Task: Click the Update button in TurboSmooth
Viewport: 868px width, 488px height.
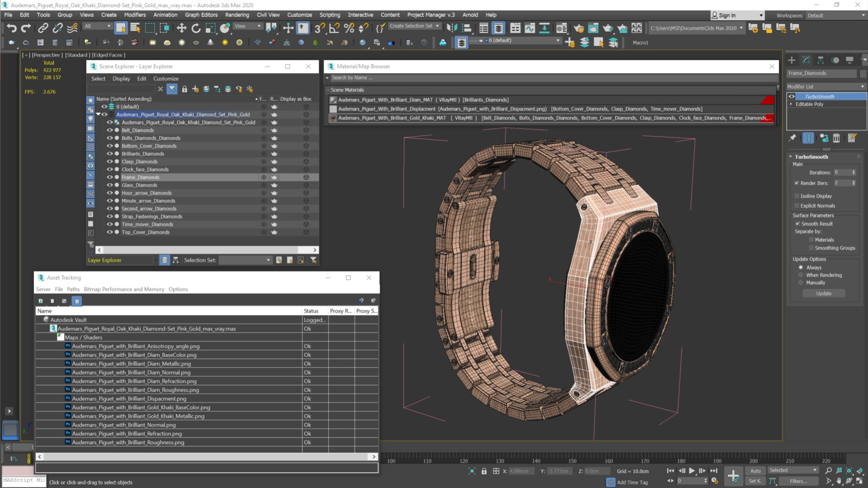Action: (x=824, y=294)
